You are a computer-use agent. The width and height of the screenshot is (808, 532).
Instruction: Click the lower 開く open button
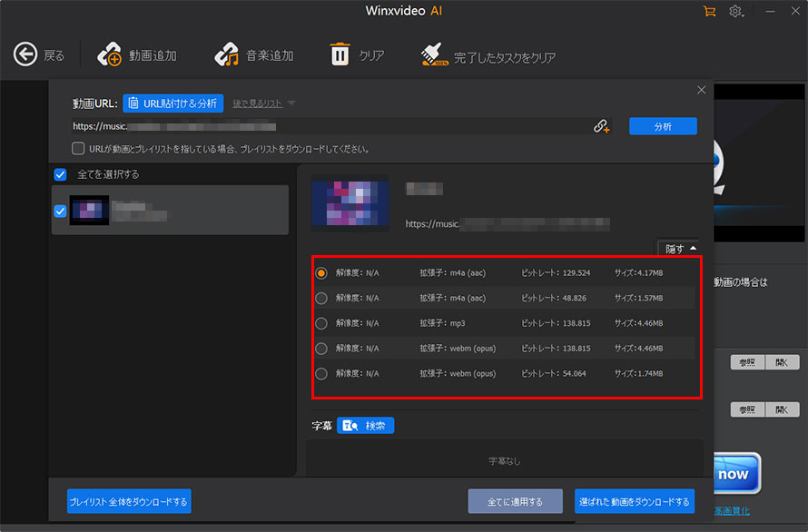click(783, 409)
